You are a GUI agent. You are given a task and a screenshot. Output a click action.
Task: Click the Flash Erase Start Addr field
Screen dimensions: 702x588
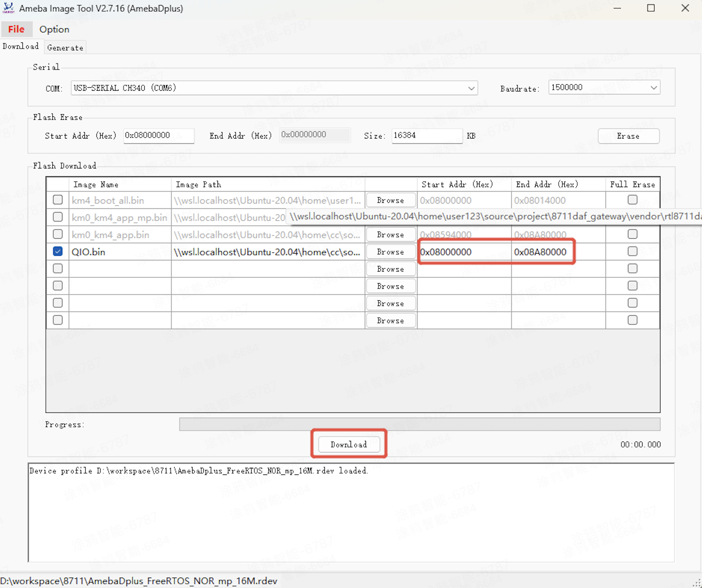[158, 136]
